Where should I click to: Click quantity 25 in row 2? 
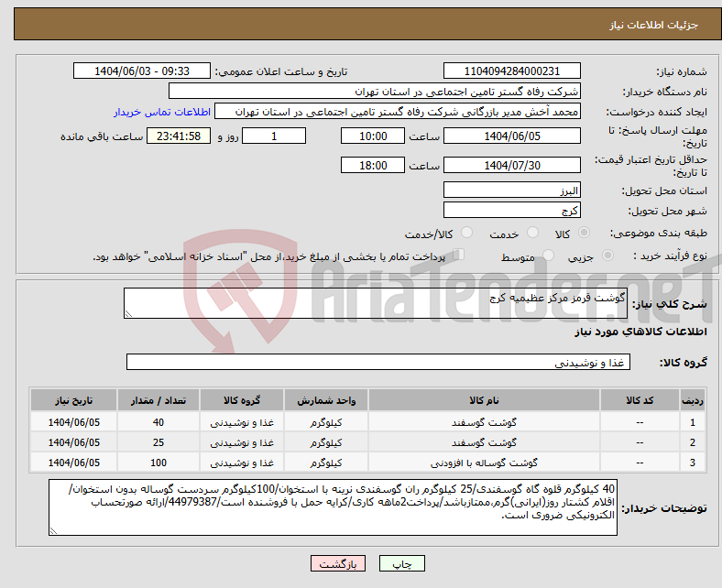[159, 442]
